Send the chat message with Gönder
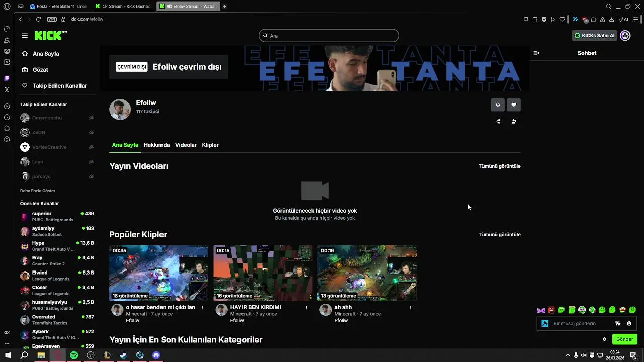 pyautogui.click(x=624, y=339)
